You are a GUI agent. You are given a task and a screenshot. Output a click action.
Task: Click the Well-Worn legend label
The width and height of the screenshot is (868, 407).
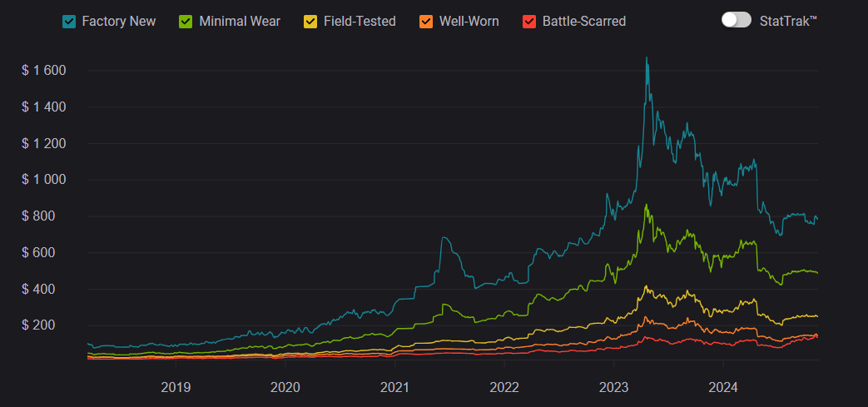point(469,21)
